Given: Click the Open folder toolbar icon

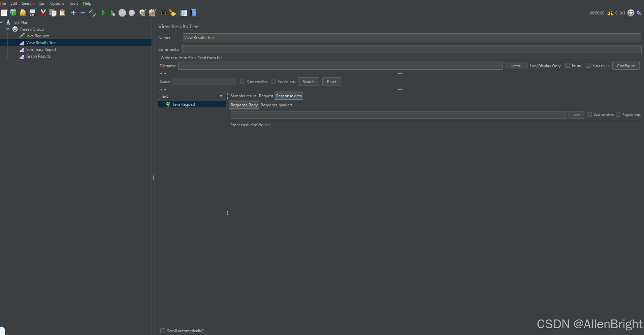Looking at the screenshot, I should (x=23, y=13).
